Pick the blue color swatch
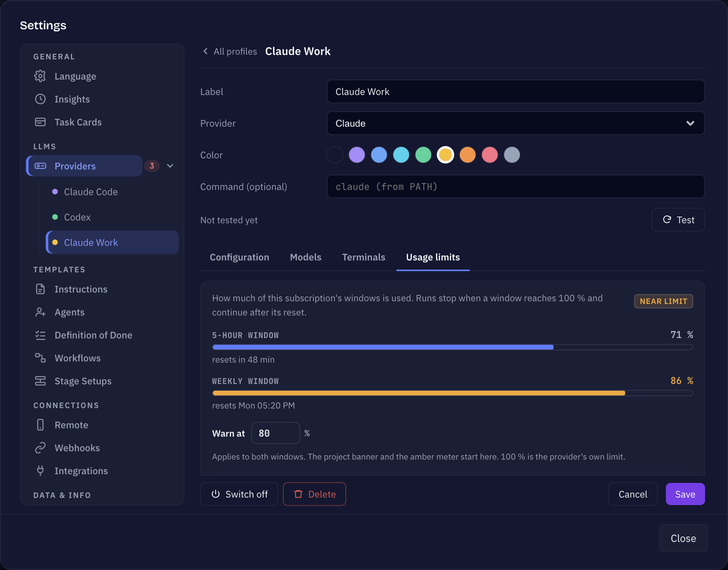This screenshot has width=728, height=570. pyautogui.click(x=379, y=155)
